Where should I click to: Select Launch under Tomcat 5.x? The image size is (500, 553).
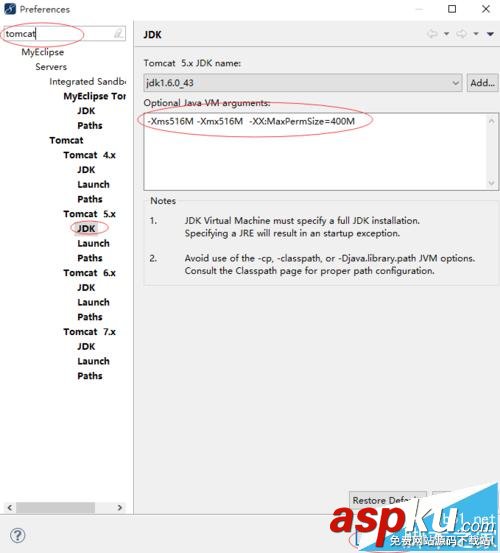click(x=93, y=243)
